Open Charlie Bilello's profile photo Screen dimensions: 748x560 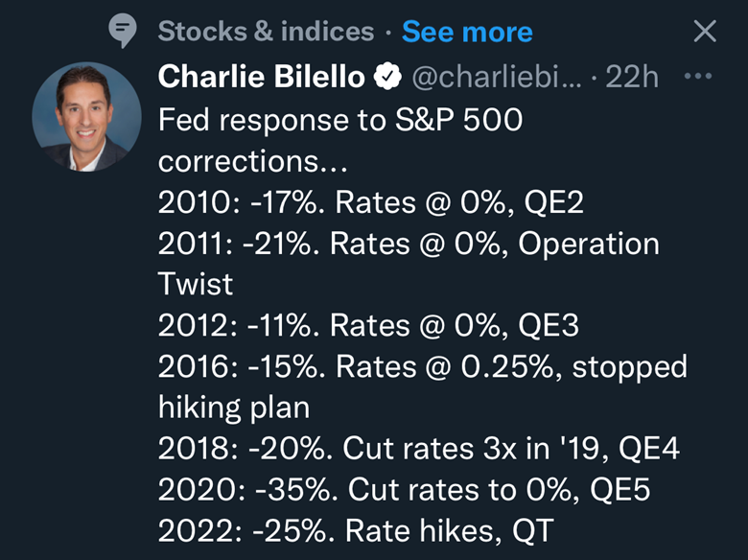click(x=81, y=117)
